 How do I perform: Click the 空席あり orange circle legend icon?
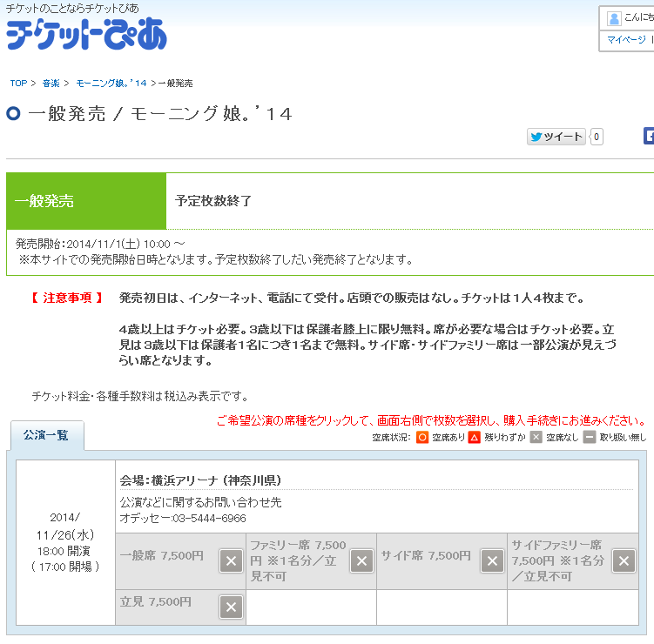tap(422, 437)
